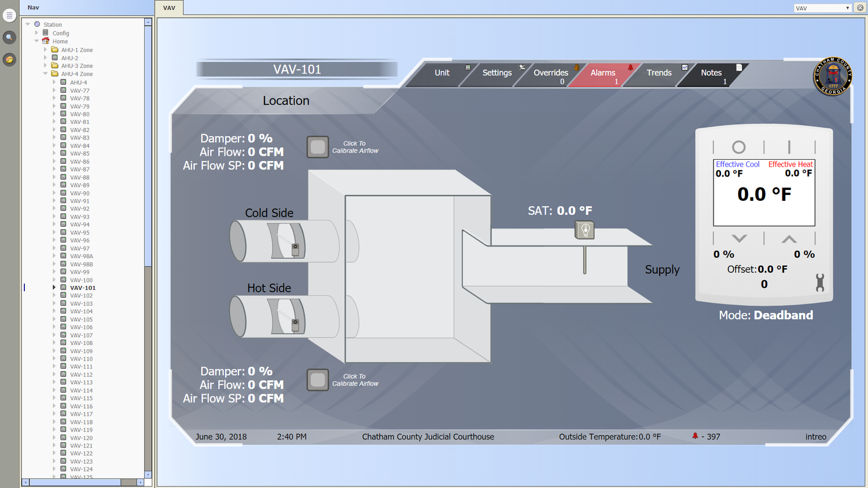Viewport: 868px width, 488px height.
Task: Click the AHU-1 Zone folder icon
Action: point(54,50)
